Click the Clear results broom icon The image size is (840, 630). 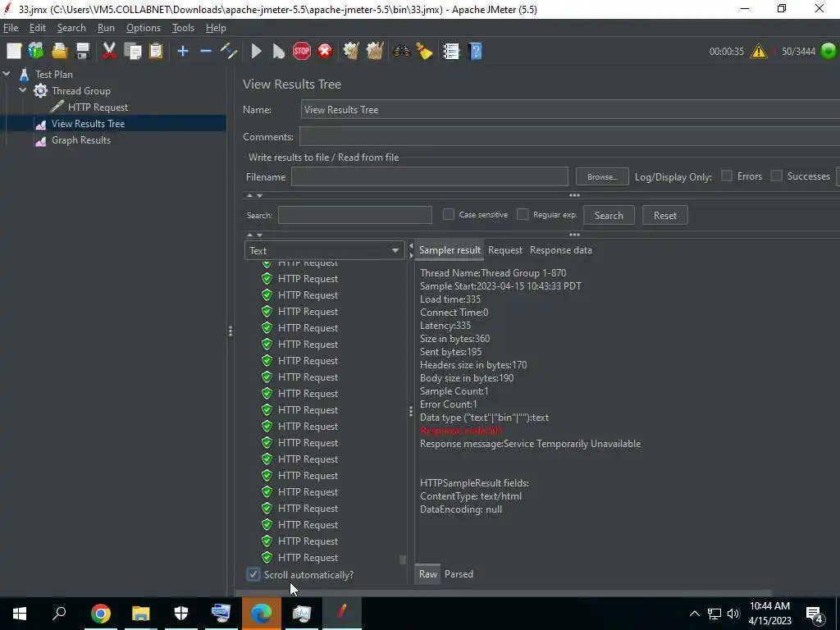pos(351,52)
